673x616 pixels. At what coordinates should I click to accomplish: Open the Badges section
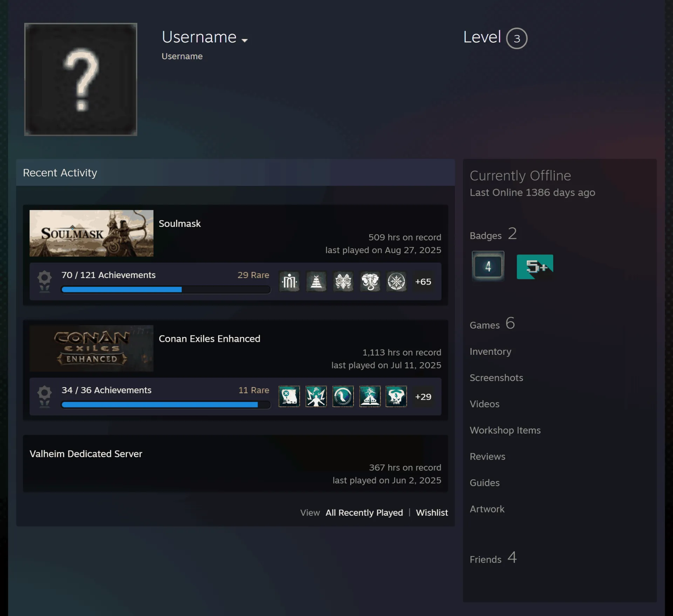pos(493,234)
